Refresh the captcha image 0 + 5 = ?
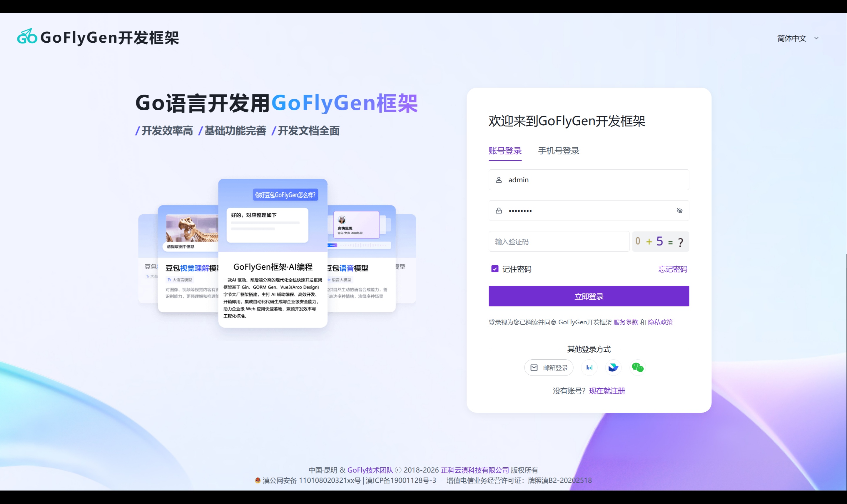Viewport: 847px width, 504px height. (661, 241)
